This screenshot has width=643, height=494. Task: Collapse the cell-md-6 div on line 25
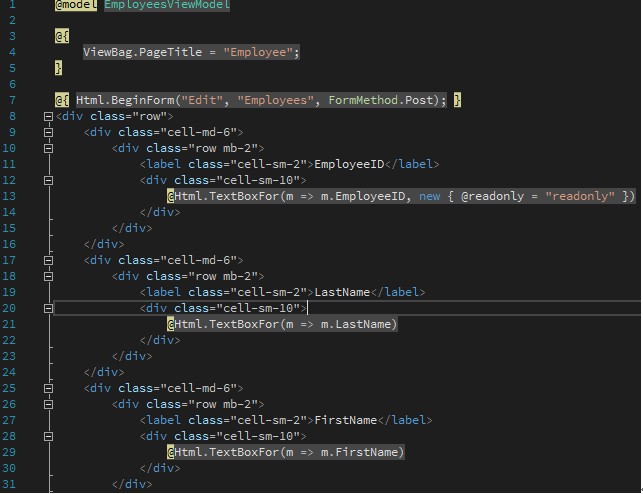(48, 388)
